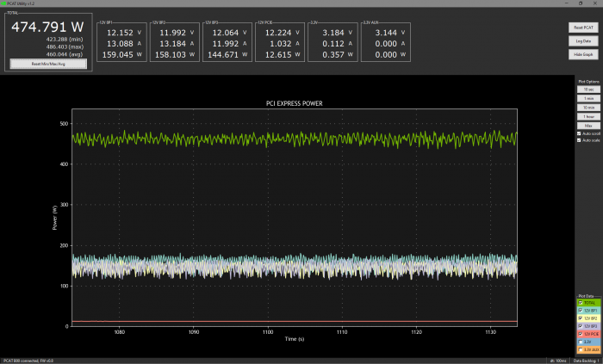
Task: Click the 12V 8P2 power 158.103 W
Action: (x=175, y=55)
